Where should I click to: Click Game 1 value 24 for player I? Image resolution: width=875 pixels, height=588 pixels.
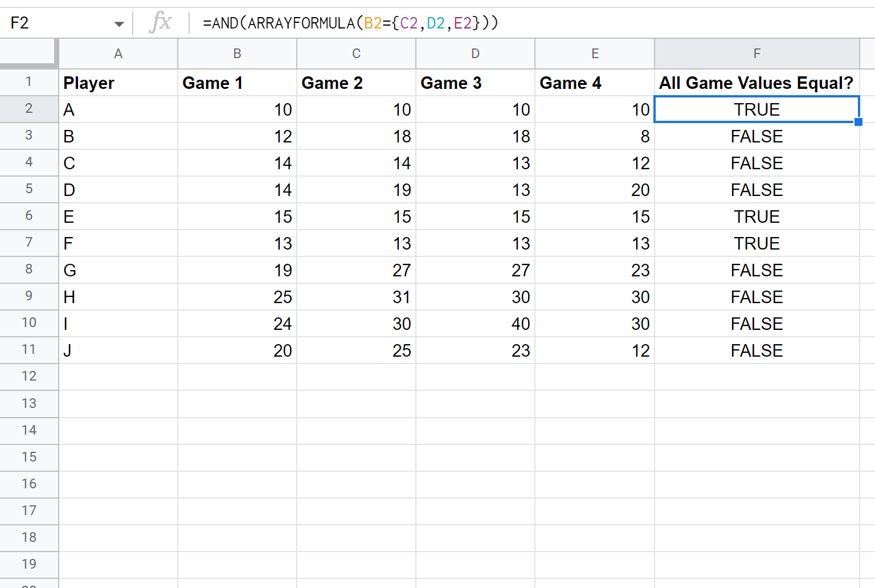point(238,324)
